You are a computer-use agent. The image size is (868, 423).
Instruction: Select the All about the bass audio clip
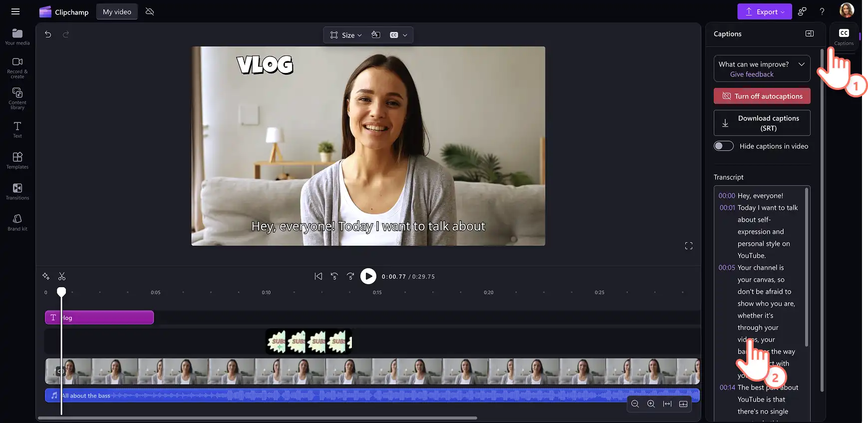(x=372, y=396)
